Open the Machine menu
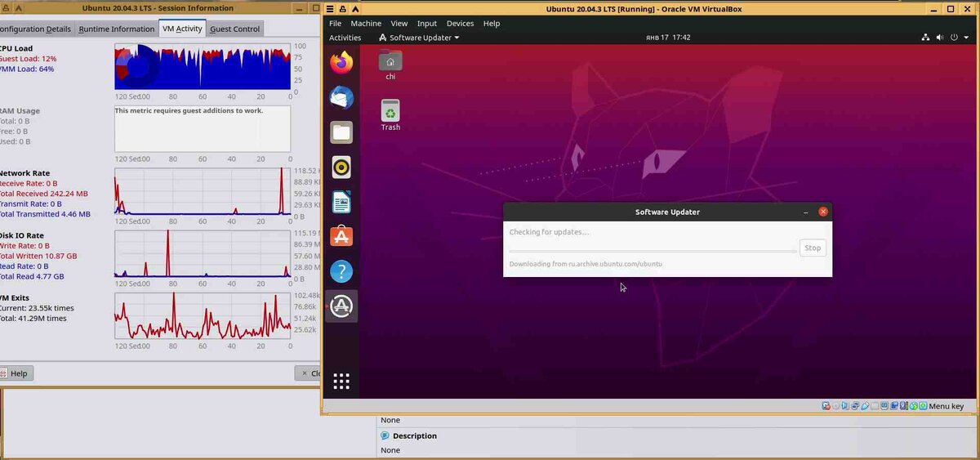Viewport: 980px width, 460px height. tap(366, 24)
